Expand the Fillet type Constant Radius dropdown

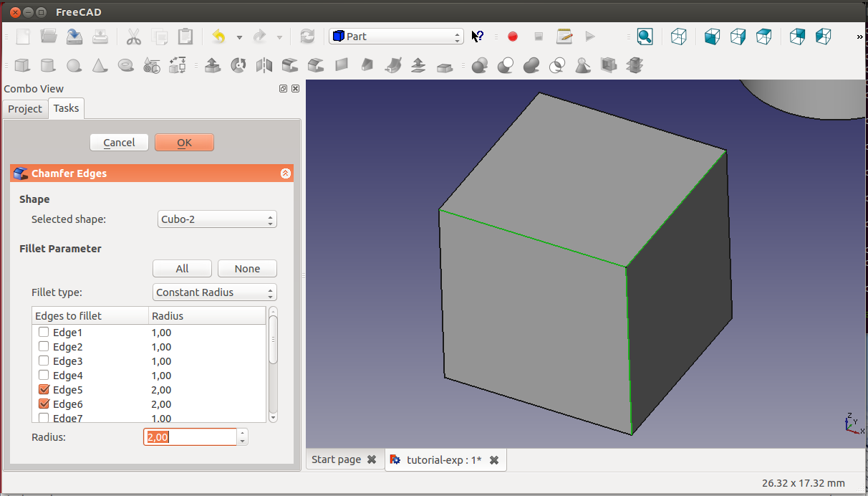[x=215, y=292]
